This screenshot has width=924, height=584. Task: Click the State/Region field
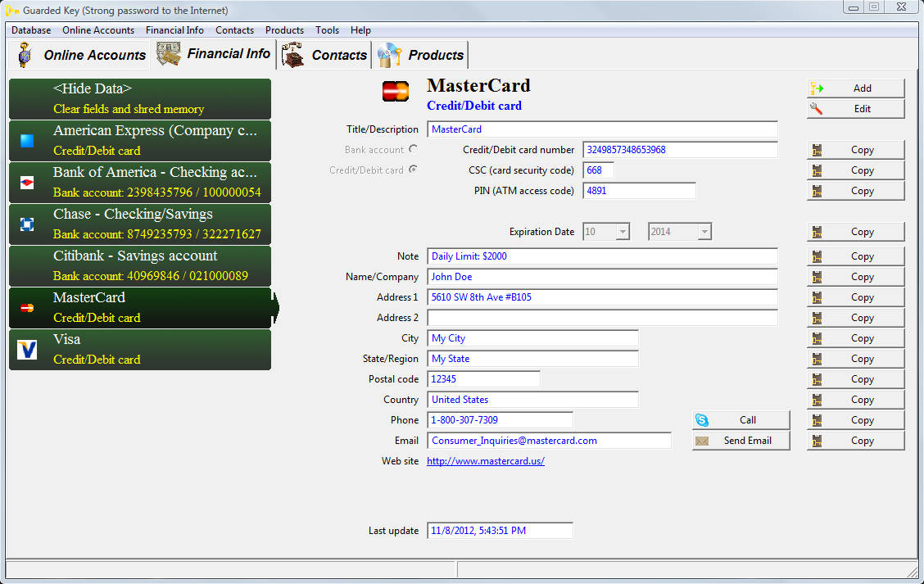(x=532, y=359)
